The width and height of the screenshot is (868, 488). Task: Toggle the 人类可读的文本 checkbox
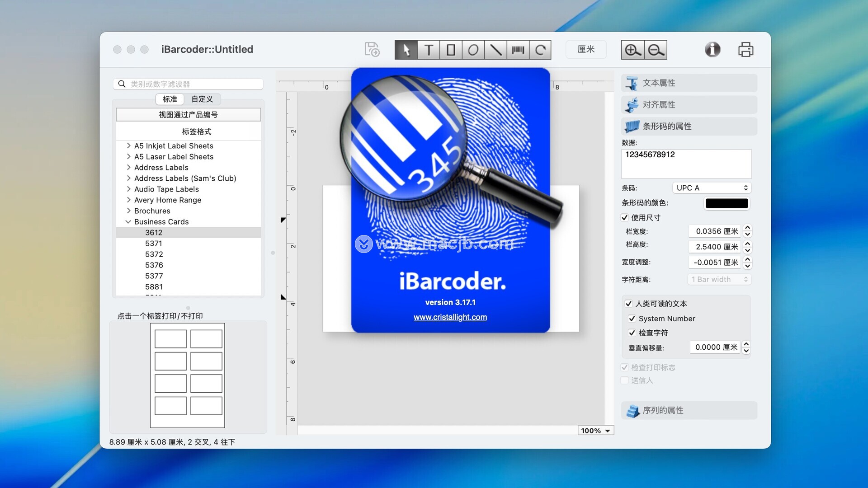coord(628,304)
